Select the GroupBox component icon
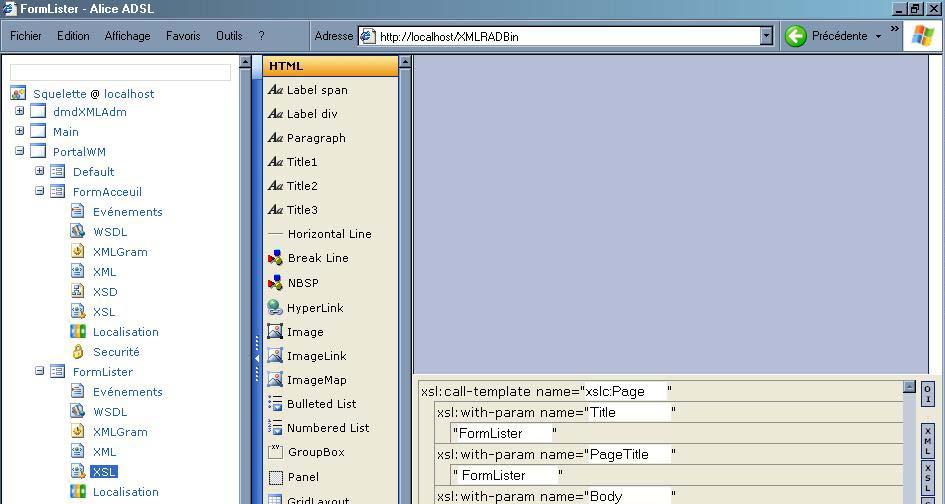The image size is (945, 504). click(x=276, y=452)
